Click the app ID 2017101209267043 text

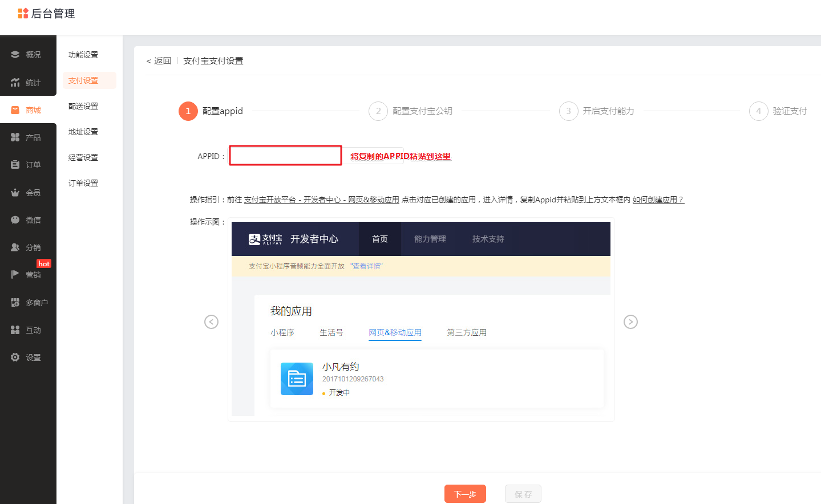pyautogui.click(x=353, y=379)
